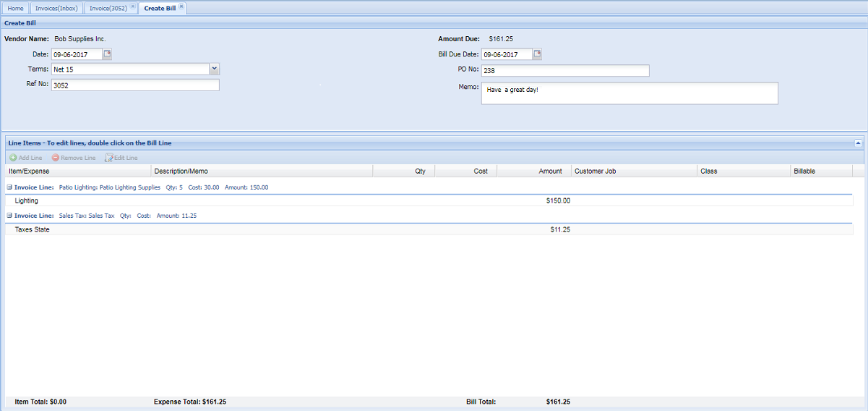Image resolution: width=868 pixels, height=411 pixels.
Task: Open the Date calendar picker
Action: click(108, 54)
